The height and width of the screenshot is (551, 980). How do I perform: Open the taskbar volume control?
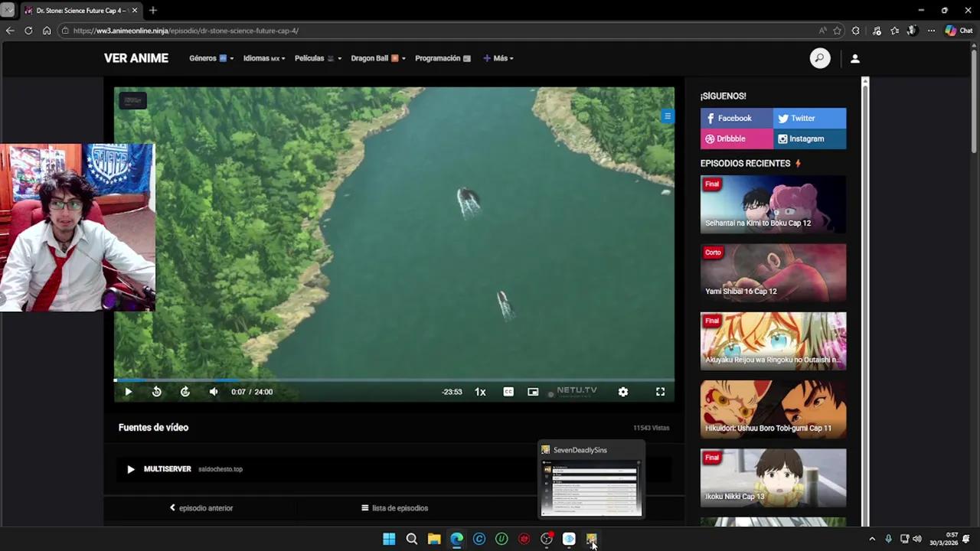(x=917, y=539)
